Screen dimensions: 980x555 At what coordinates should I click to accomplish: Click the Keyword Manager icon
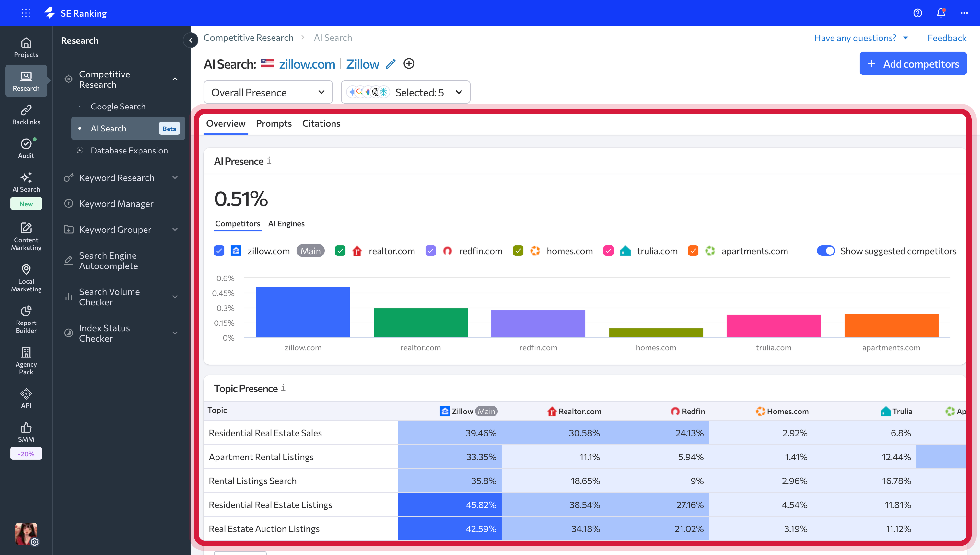tap(69, 204)
